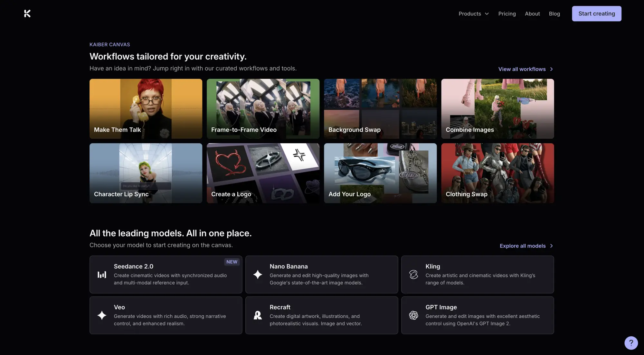Go to the Pricing page

[x=507, y=14]
